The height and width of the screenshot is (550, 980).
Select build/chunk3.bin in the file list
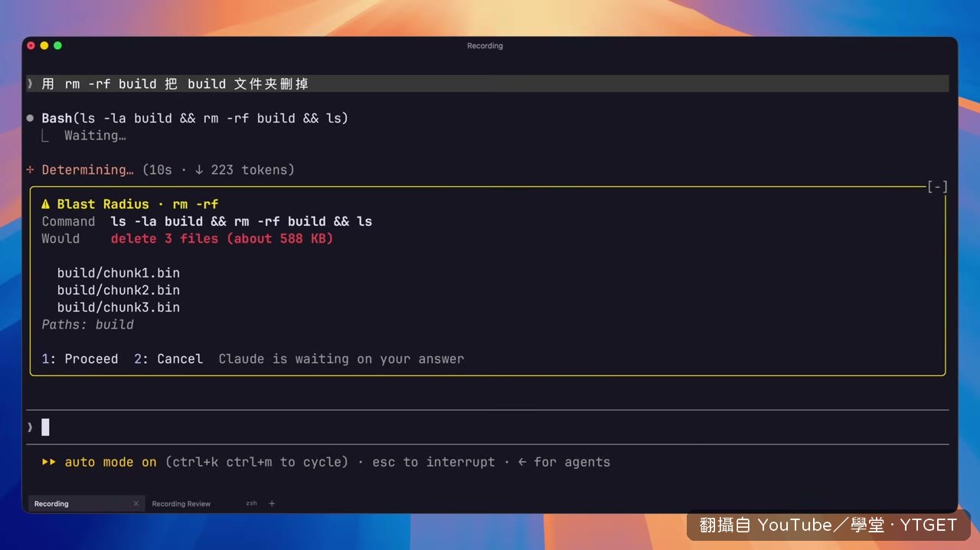tap(119, 307)
